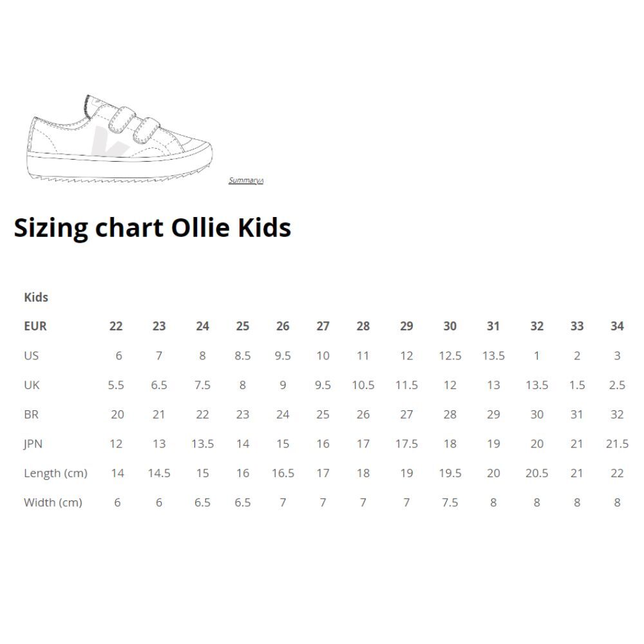This screenshot has height=644, width=644.
Task: Click the UK row label
Action: coord(32,385)
